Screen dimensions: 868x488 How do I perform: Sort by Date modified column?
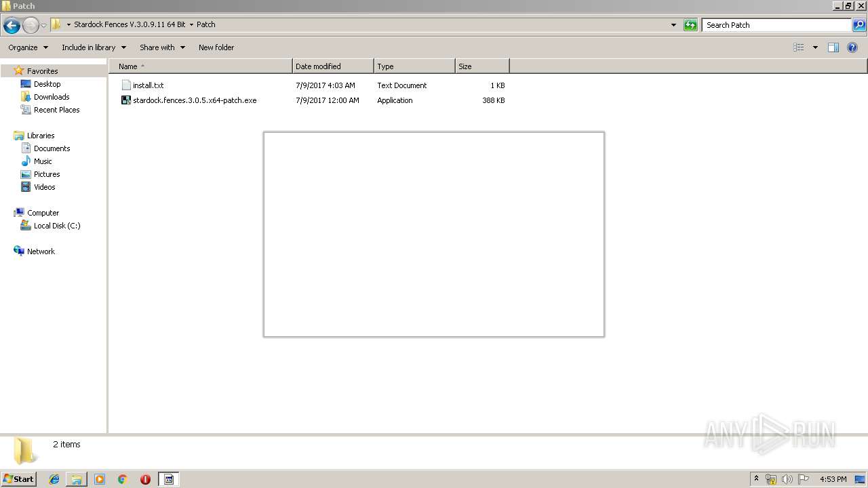point(333,66)
